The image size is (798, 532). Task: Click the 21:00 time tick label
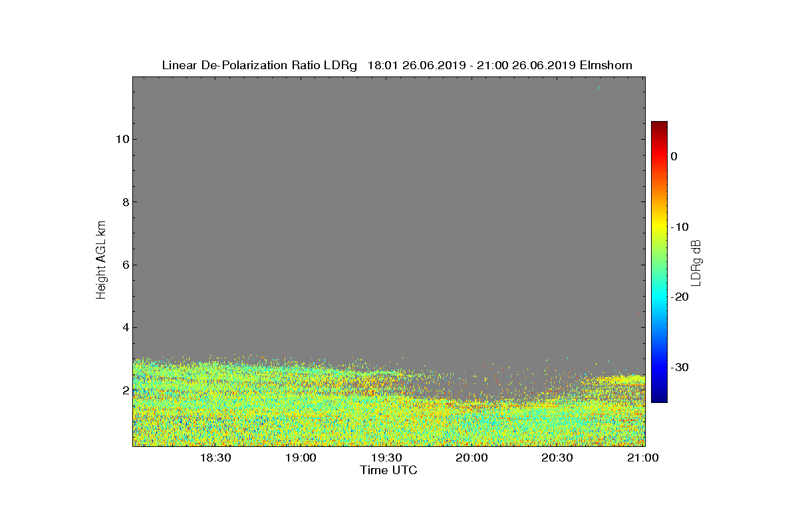pyautogui.click(x=643, y=458)
